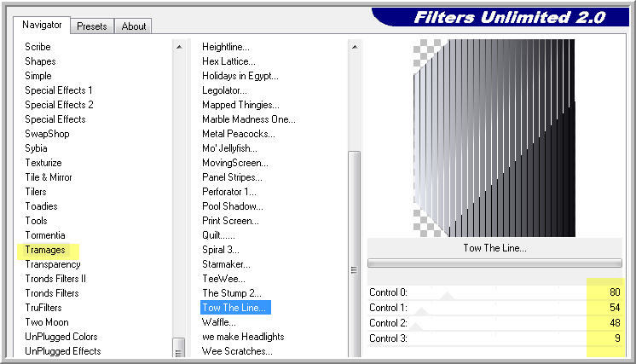Pick the Simple filter category

tap(38, 76)
